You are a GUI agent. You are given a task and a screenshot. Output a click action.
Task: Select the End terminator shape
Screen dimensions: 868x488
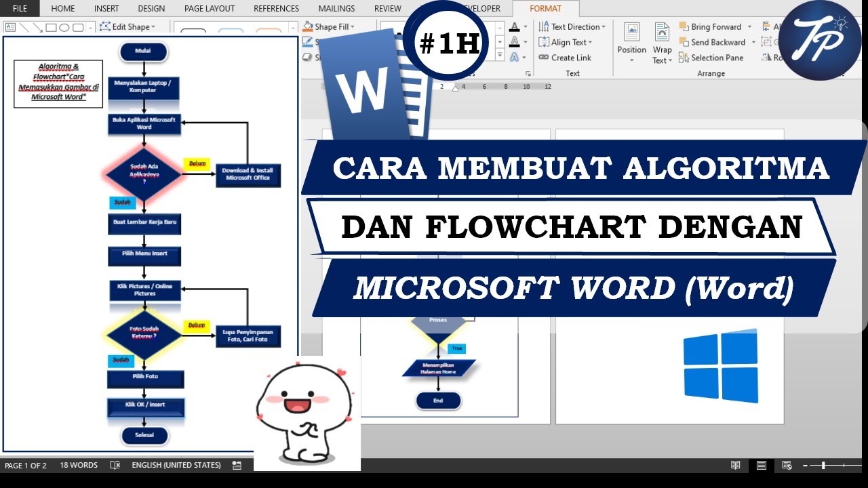[x=438, y=401]
